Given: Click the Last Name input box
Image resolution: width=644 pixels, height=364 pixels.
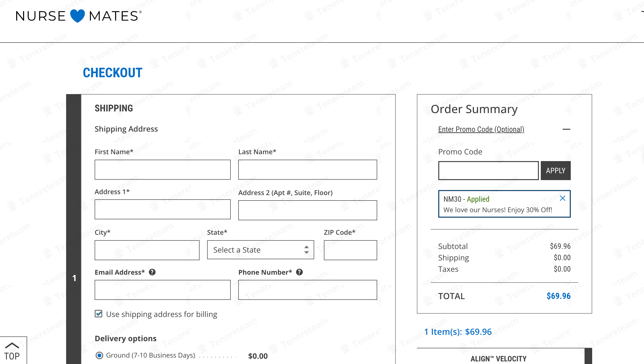Looking at the screenshot, I should tap(307, 169).
